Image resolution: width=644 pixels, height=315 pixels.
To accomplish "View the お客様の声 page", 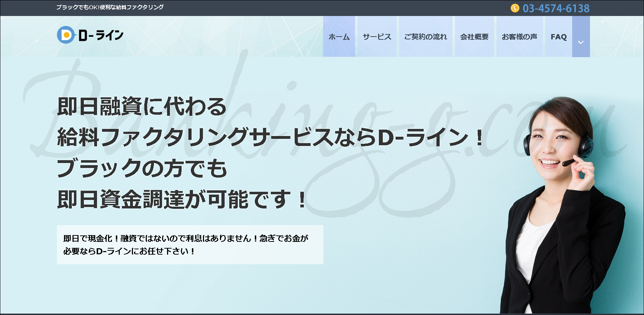I will point(519,37).
